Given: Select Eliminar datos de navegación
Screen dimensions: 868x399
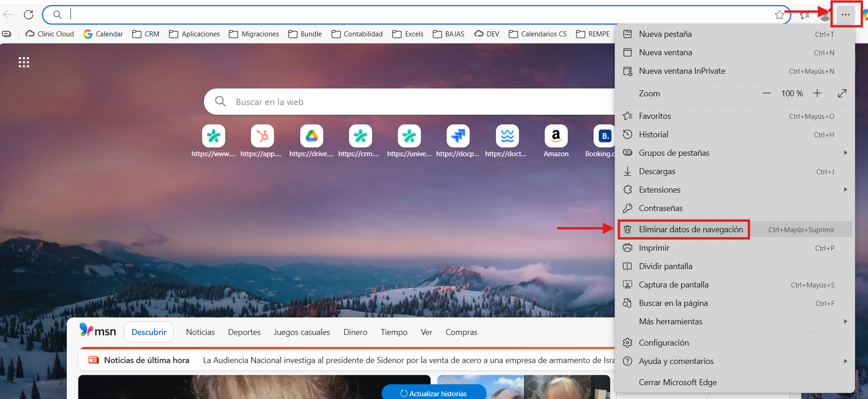Looking at the screenshot, I should (x=691, y=229).
